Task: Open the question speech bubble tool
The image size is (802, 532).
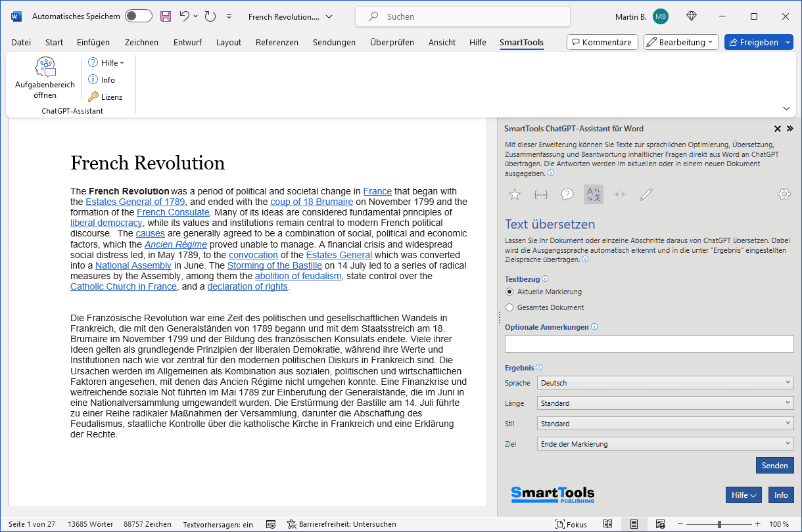Action: (567, 194)
